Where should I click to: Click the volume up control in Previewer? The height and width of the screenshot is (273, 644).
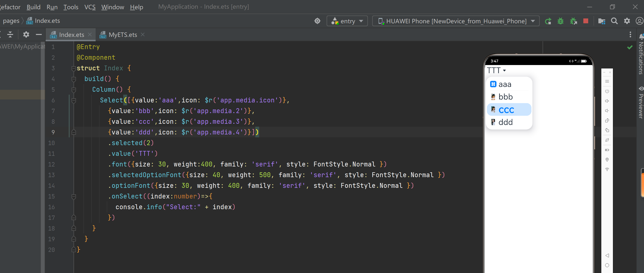[x=607, y=101]
